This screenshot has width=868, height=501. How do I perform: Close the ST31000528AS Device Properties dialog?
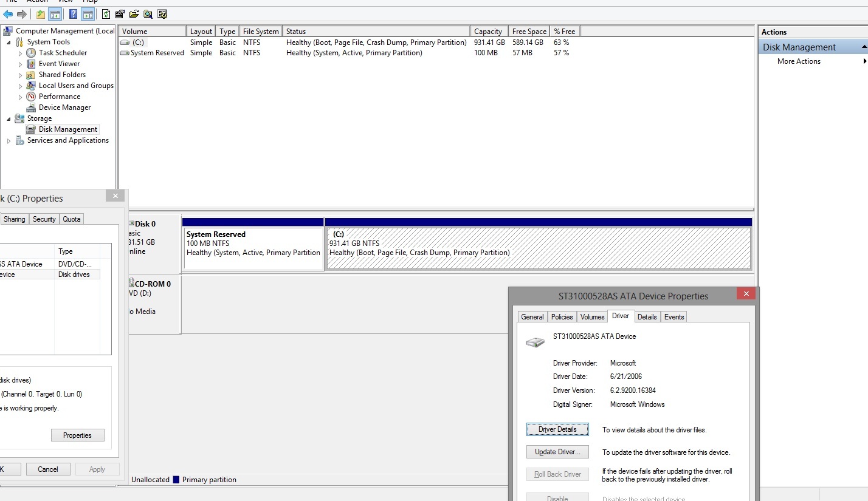pos(746,294)
